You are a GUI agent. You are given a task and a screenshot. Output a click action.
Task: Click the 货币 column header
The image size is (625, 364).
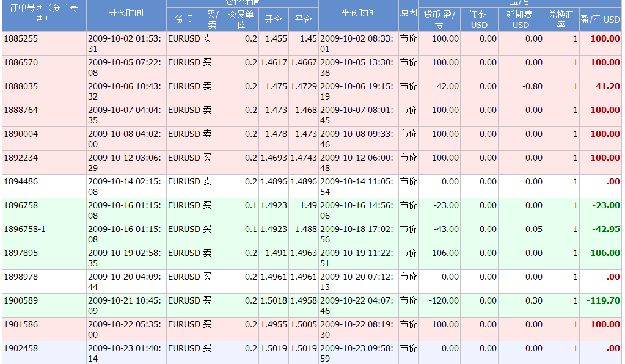(x=184, y=20)
